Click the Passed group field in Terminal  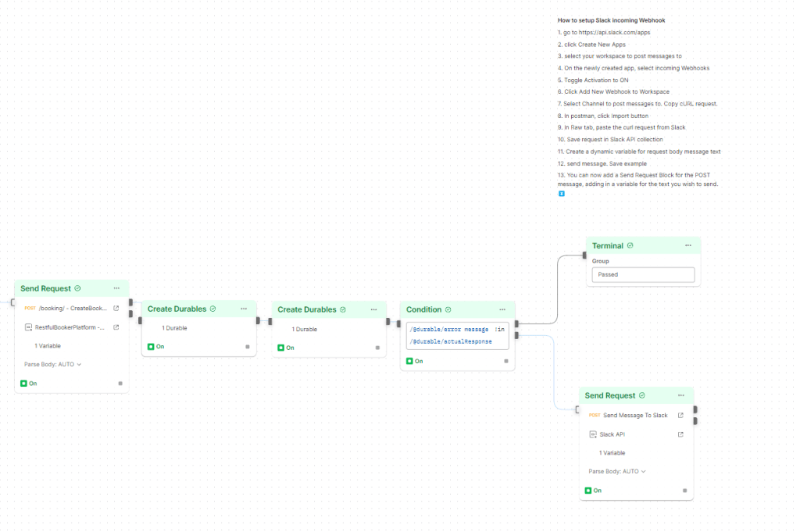pos(643,275)
